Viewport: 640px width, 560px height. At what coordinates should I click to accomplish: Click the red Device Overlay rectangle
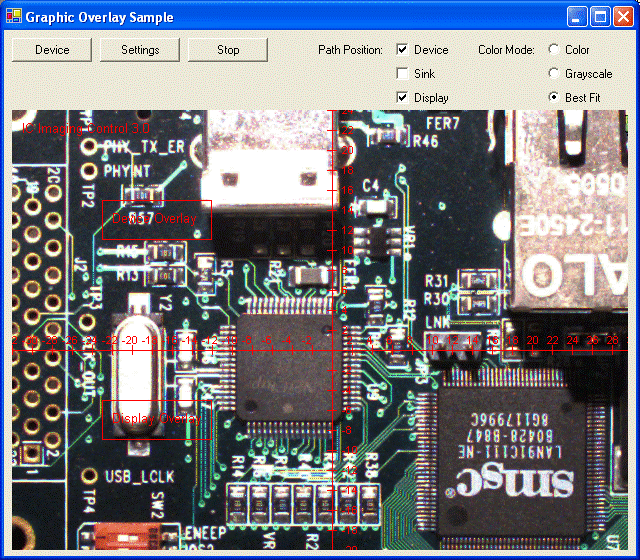tap(156, 219)
